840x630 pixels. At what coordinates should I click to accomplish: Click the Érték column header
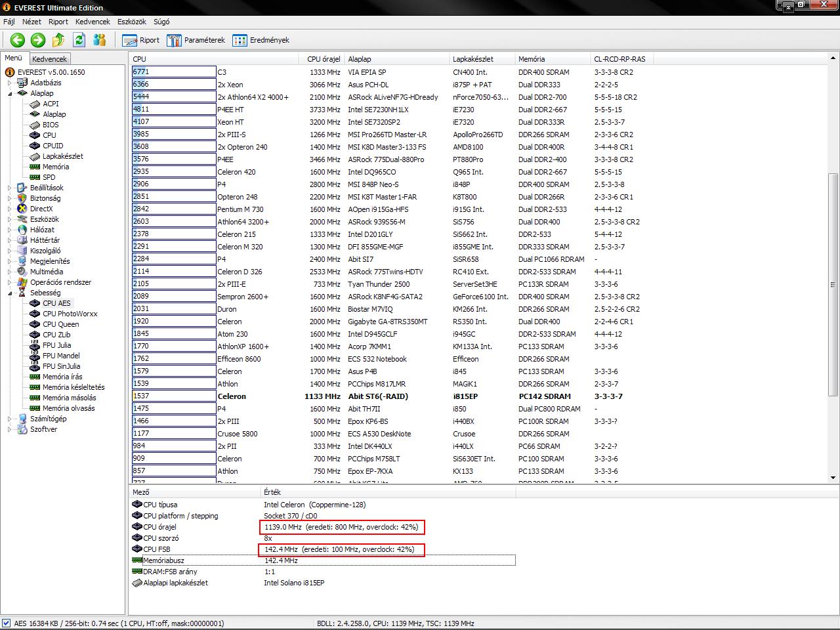point(388,492)
